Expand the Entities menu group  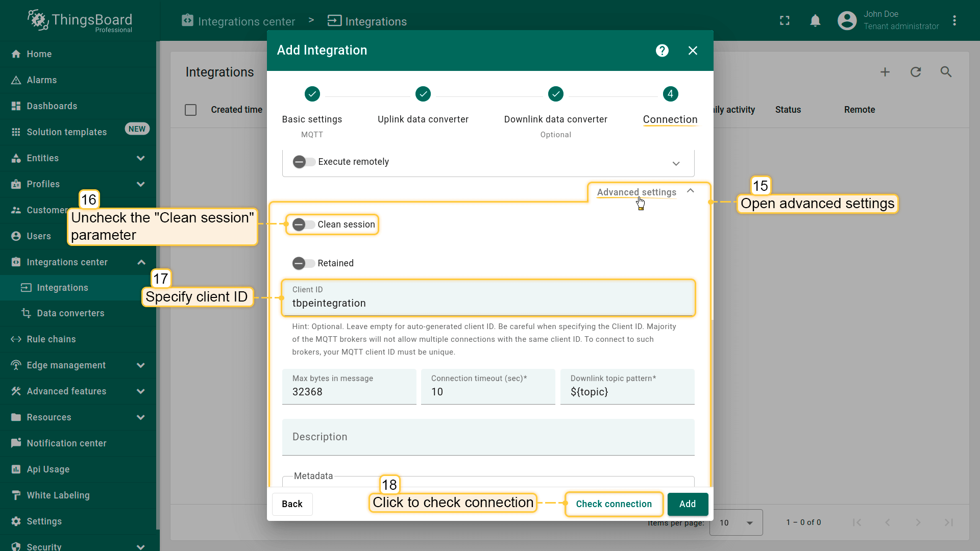click(141, 158)
